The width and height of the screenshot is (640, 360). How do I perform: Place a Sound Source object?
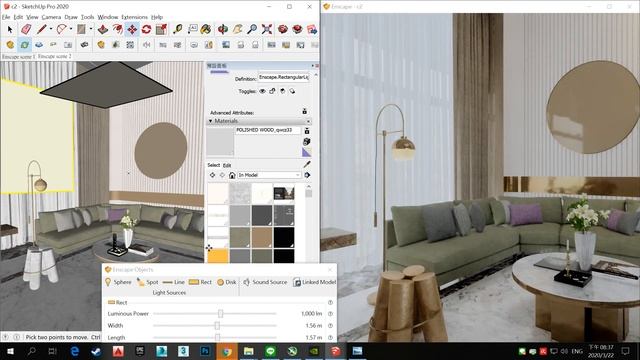pos(265,282)
